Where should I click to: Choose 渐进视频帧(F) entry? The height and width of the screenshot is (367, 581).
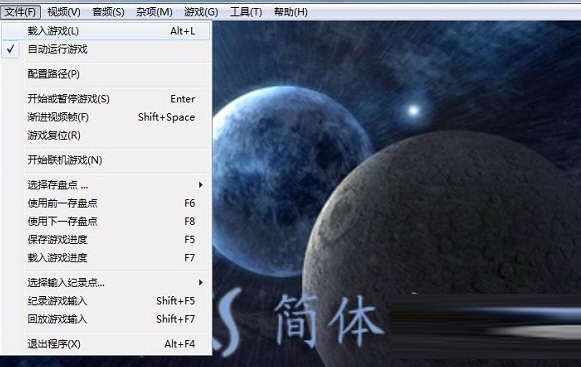tap(106, 117)
